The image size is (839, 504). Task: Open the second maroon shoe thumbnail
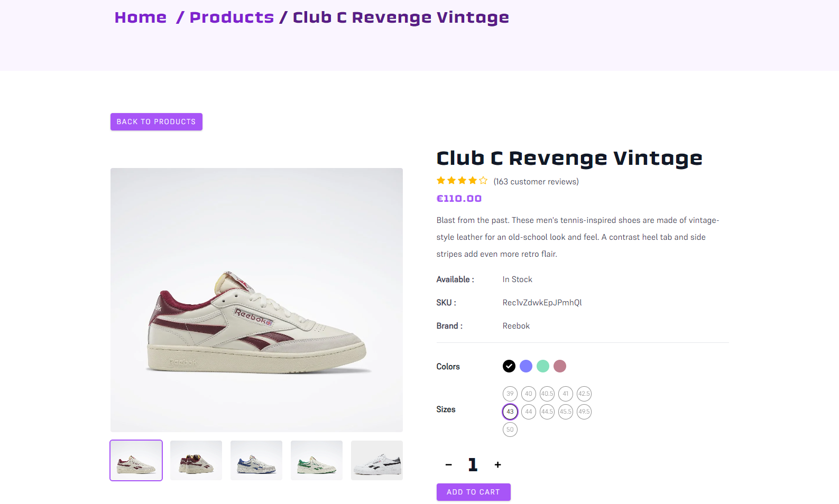click(196, 460)
